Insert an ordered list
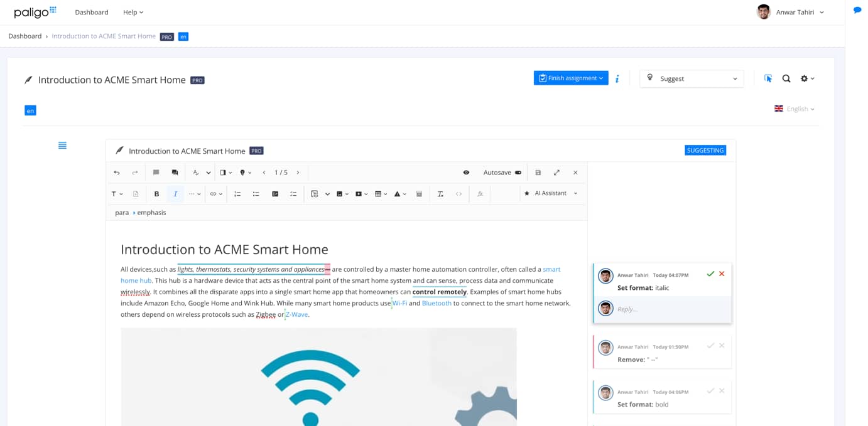Image resolution: width=868 pixels, height=426 pixels. click(x=237, y=193)
